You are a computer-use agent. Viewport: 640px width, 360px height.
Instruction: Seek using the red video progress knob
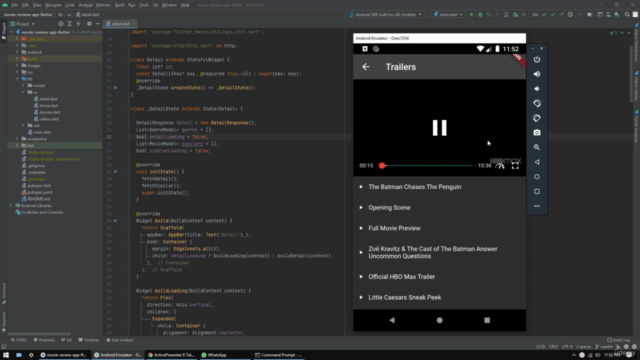coord(382,165)
